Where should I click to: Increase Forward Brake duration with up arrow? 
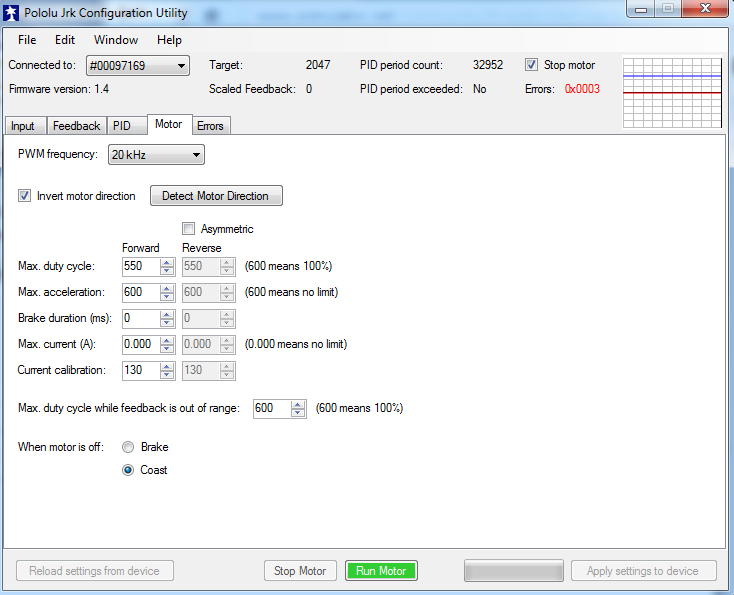click(167, 315)
